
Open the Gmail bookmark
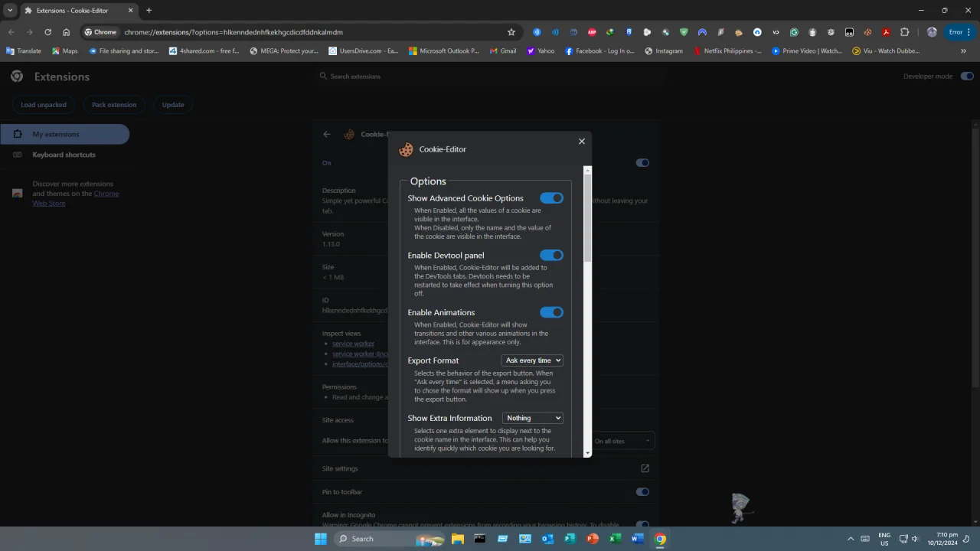502,51
